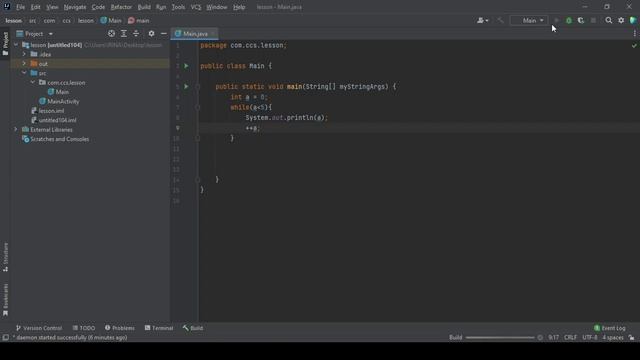Click the Run play icon in toolbar
This screenshot has height=360, width=640.
click(556, 20)
